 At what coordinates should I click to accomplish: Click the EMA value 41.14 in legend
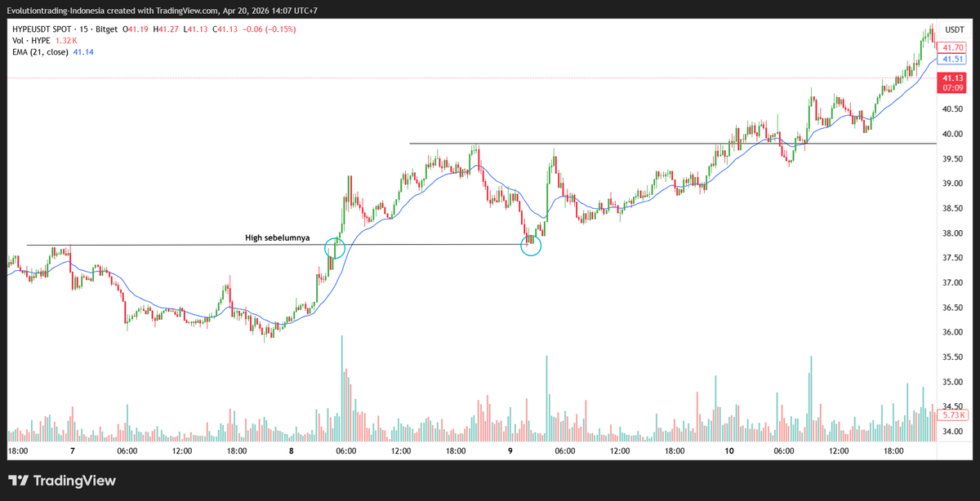pyautogui.click(x=83, y=52)
